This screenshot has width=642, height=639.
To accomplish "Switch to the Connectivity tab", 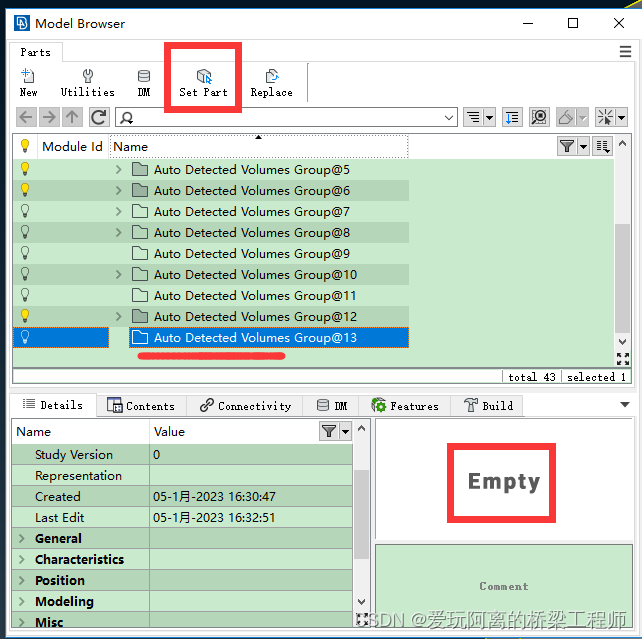I will [245, 406].
